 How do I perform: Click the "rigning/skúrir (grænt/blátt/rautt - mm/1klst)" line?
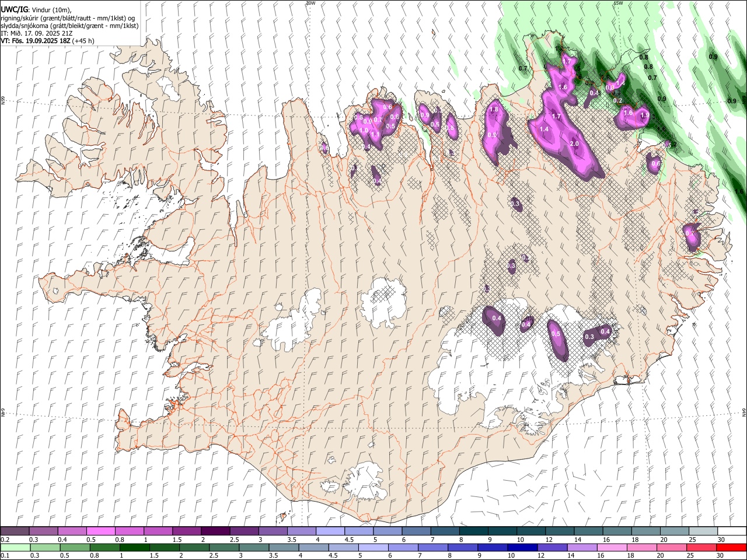click(x=64, y=17)
